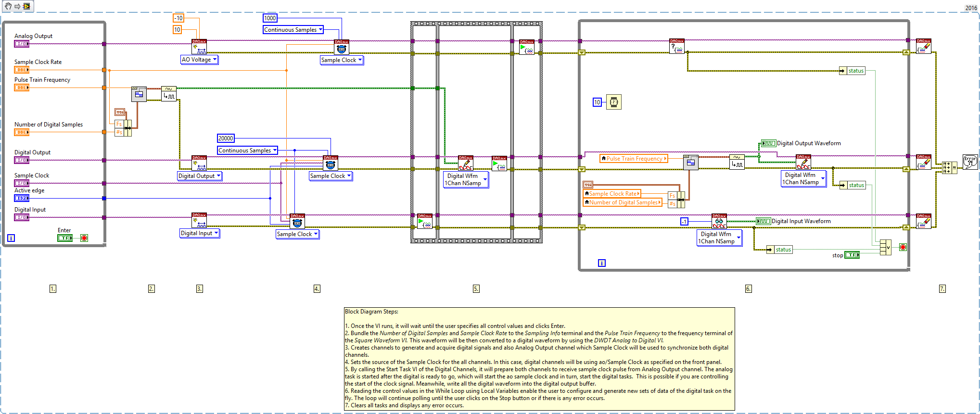
Task: Click the VI icon in the top-left corner
Action: [27, 6]
